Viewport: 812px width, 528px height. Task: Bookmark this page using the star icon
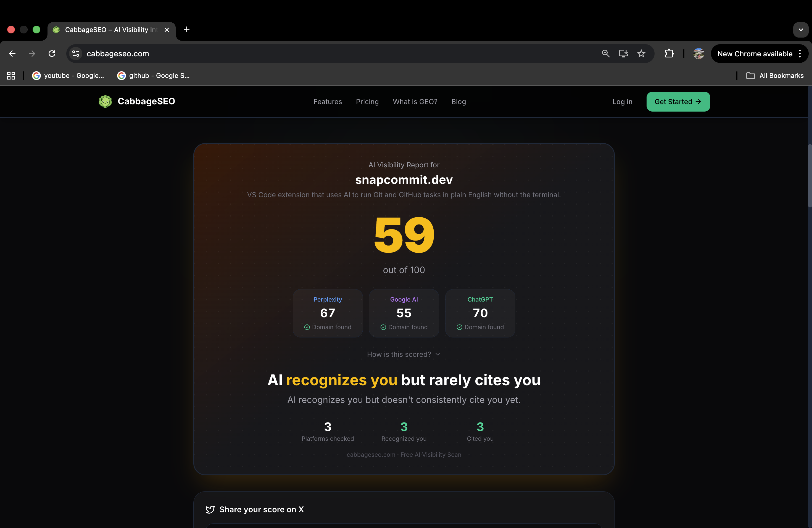pos(641,54)
